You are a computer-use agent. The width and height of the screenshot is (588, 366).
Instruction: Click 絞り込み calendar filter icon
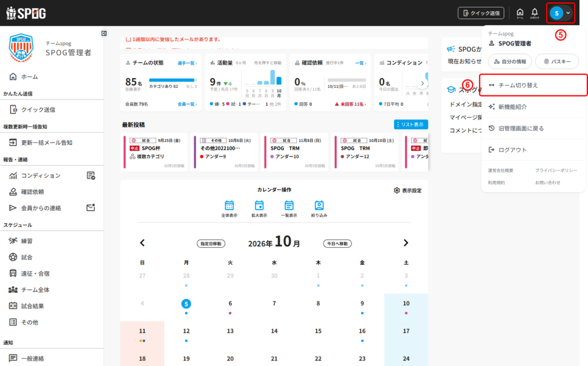click(319, 209)
